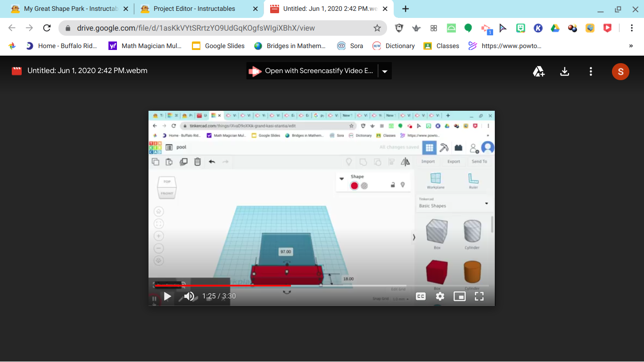Viewport: 644px width, 362px height.
Task: Open the Google account avatar labeled S
Action: coord(620,71)
